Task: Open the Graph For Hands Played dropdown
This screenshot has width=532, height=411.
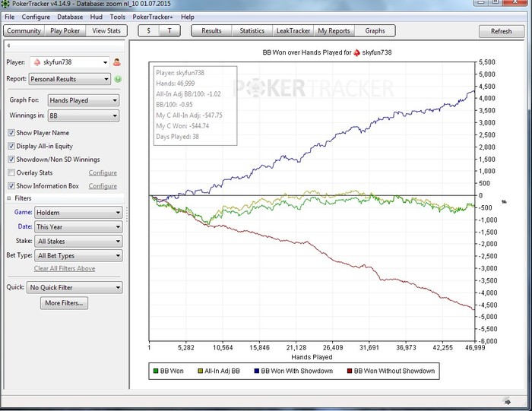Action: pos(84,100)
